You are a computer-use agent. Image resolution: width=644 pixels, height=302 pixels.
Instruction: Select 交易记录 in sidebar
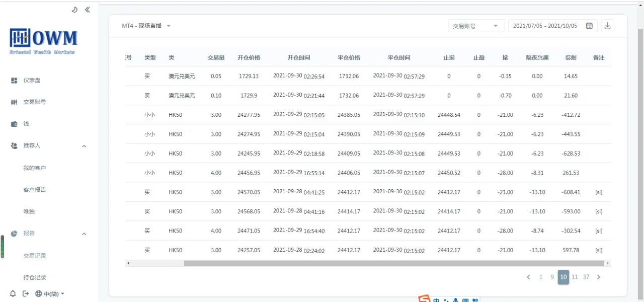click(x=35, y=256)
